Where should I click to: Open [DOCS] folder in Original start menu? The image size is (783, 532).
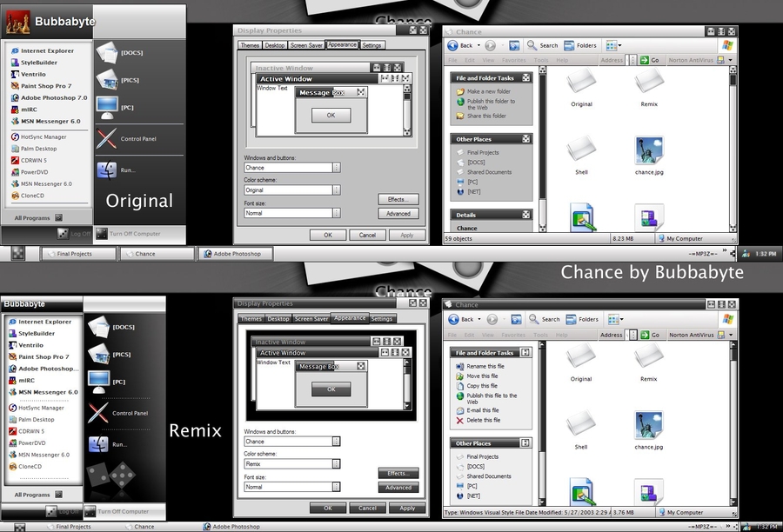coord(120,52)
